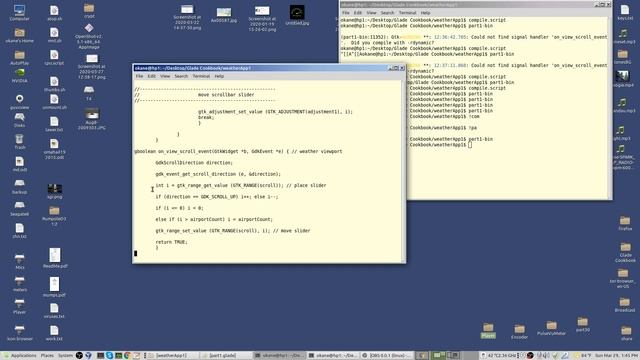Open the PulseVuMeter folder icon
Image resolution: width=640 pixels, height=360 pixels.
[x=551, y=328]
